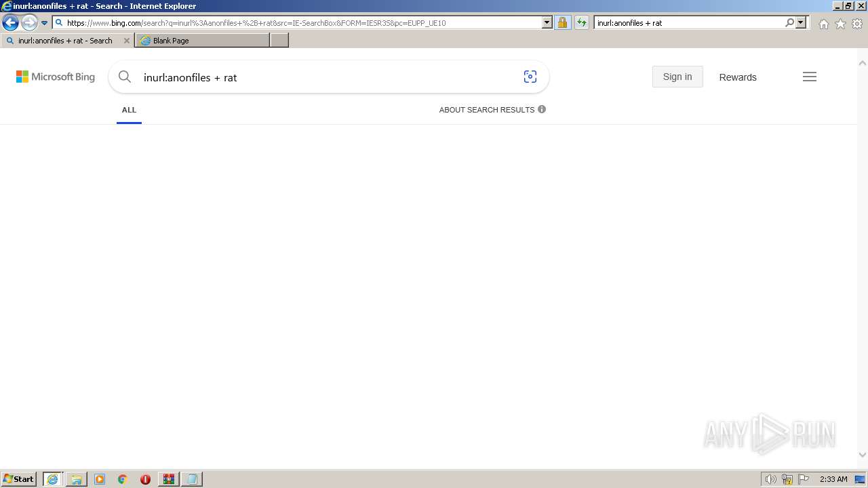Open Favorites with the star icon
This screenshot has width=868, height=488.
point(840,24)
